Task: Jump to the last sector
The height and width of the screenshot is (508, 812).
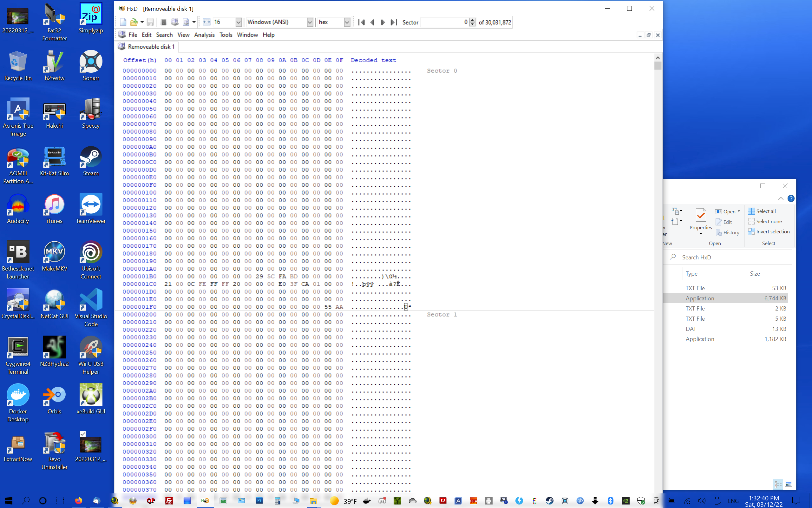Action: click(394, 22)
